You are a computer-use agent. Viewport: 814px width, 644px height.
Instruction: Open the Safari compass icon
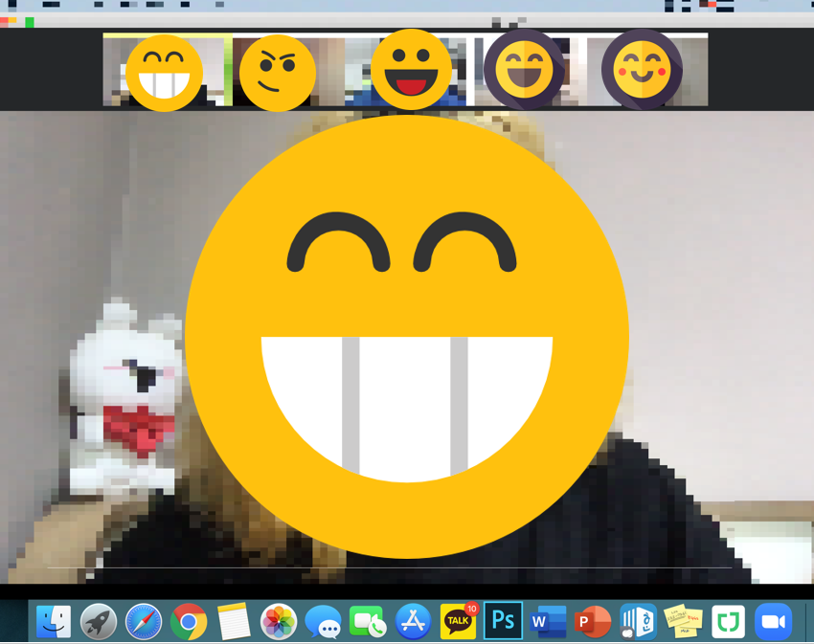point(144,622)
